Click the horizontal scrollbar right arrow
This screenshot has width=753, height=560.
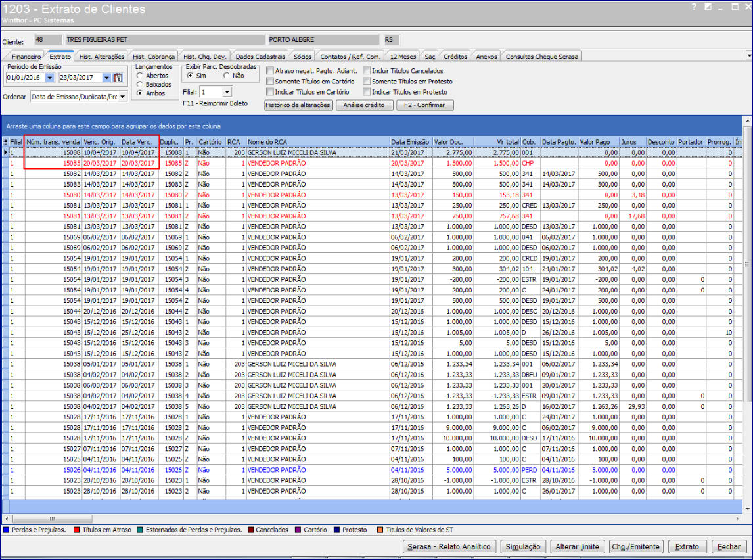[737, 519]
